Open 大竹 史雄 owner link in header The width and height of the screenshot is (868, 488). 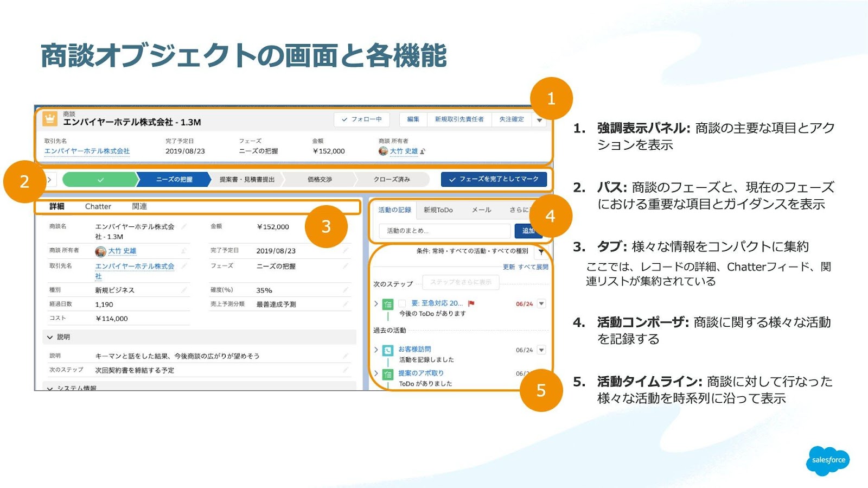(404, 151)
